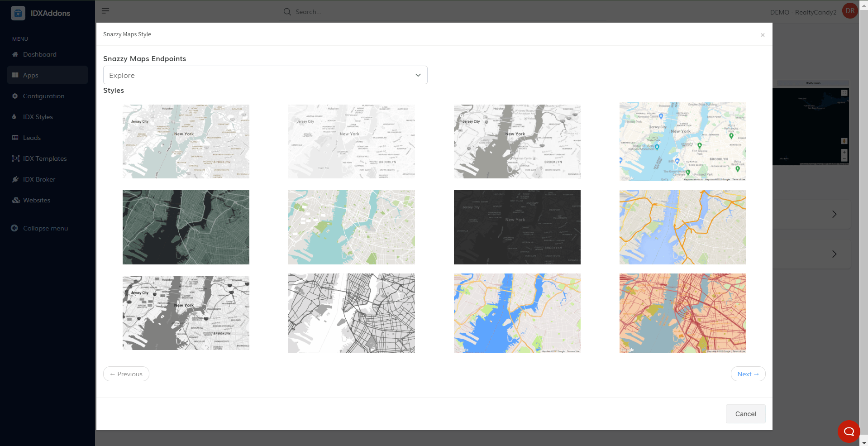This screenshot has height=446, width=868.
Task: Close the Snazzy Maps Style dialog
Action: (x=763, y=35)
